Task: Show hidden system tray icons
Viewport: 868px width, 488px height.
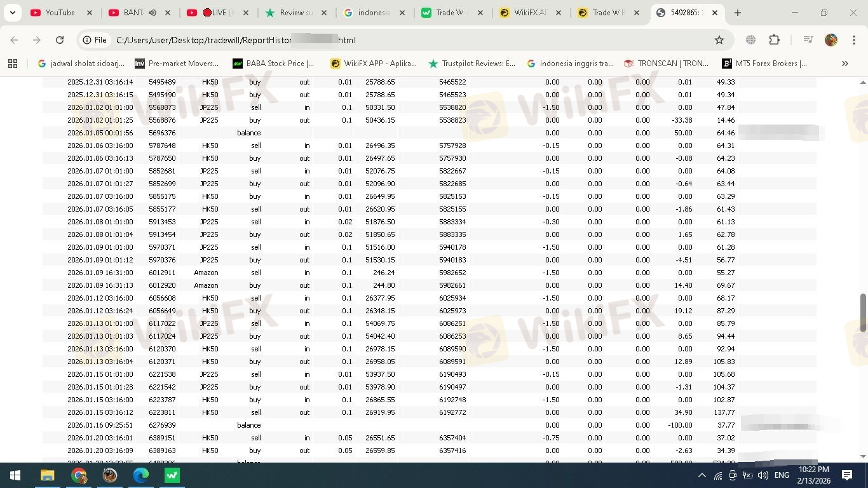Action: tap(702, 475)
